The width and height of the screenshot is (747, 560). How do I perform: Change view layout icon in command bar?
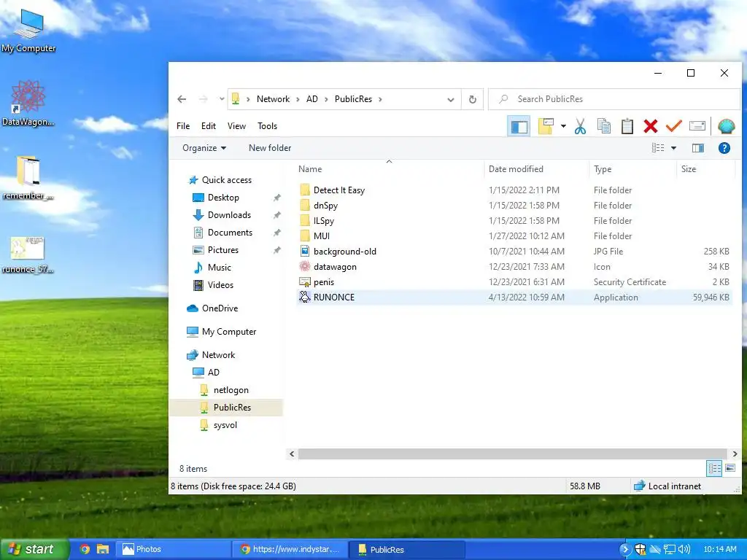point(658,148)
